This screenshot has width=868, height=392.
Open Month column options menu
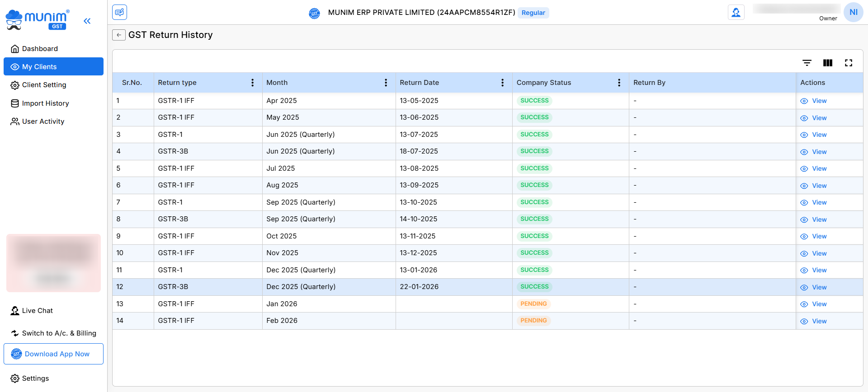coord(386,83)
